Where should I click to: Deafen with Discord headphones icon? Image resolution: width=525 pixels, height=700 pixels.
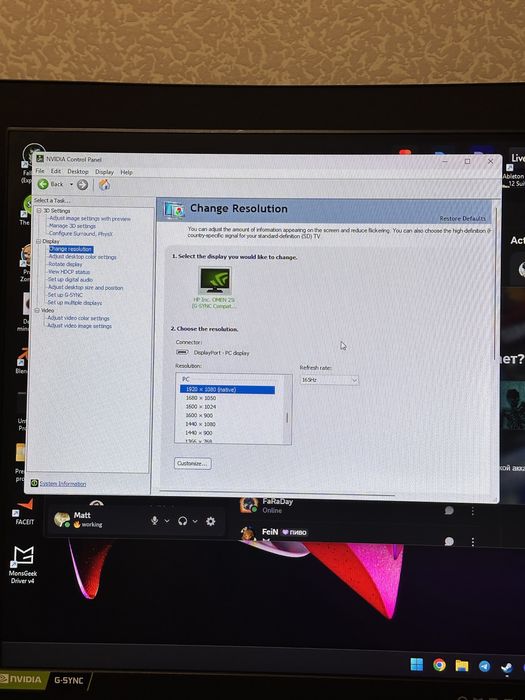point(182,521)
